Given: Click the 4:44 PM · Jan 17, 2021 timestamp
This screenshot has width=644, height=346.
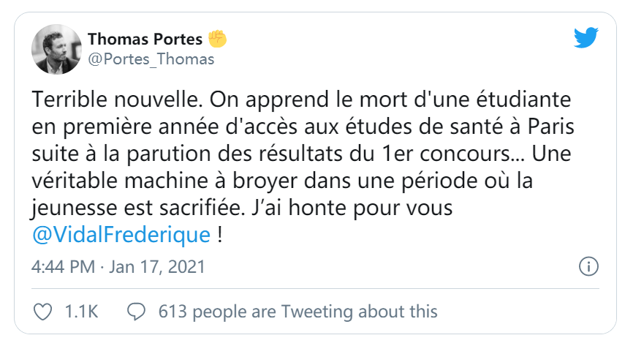Looking at the screenshot, I should [118, 266].
